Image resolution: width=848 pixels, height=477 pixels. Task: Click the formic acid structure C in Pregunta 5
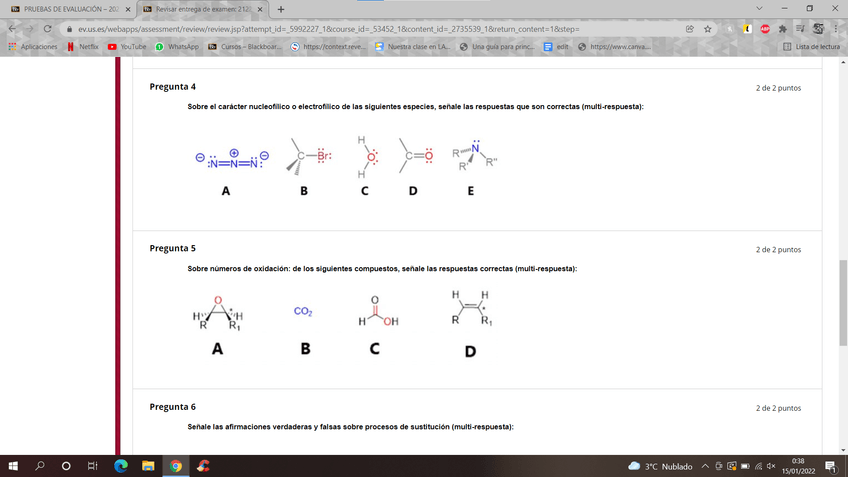pos(378,312)
